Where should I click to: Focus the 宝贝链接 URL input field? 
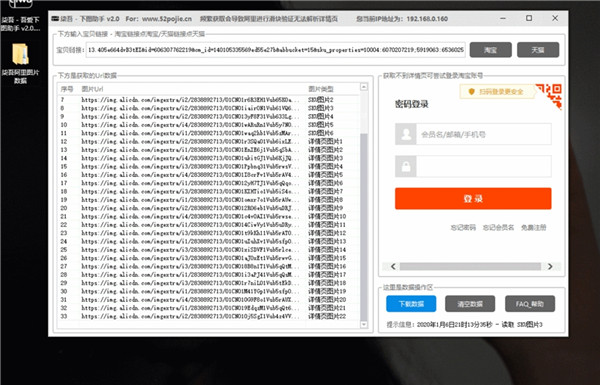point(276,50)
